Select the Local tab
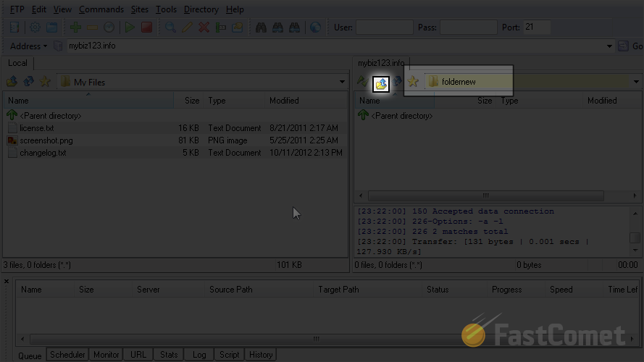 click(17, 63)
